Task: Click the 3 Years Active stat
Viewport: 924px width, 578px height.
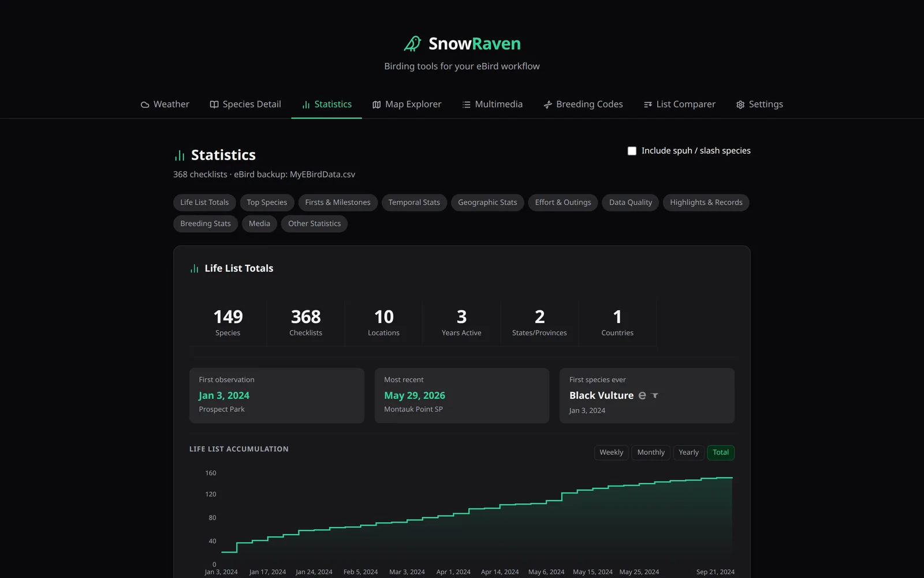Action: click(x=461, y=323)
